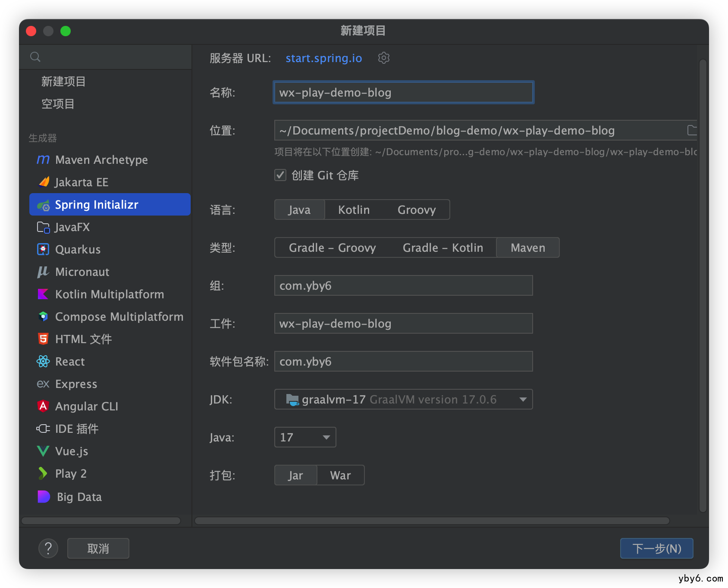Select 空项目 in sidebar
This screenshot has width=728, height=588.
[x=58, y=104]
